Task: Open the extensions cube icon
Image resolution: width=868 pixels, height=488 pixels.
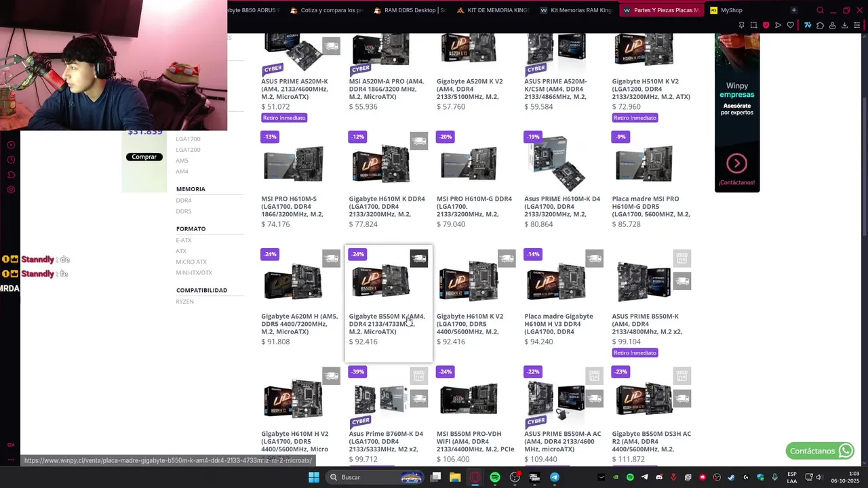Action: (820, 25)
